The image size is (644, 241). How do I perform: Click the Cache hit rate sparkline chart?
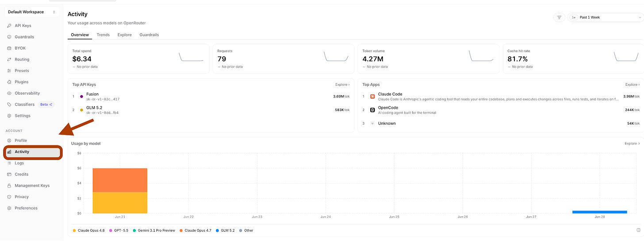(626, 57)
